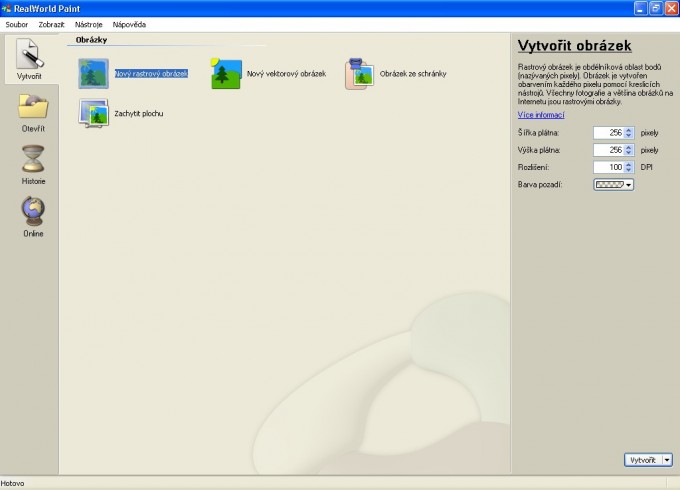Click the Zachytit plochu label
Viewport: 680px width, 490px height.
click(139, 114)
